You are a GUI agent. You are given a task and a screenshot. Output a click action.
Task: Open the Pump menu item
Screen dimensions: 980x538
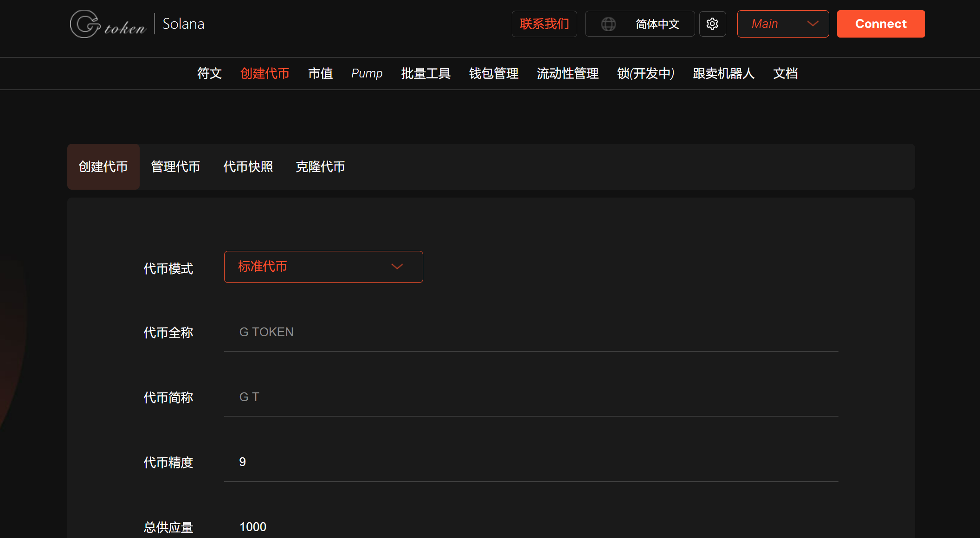tap(367, 73)
